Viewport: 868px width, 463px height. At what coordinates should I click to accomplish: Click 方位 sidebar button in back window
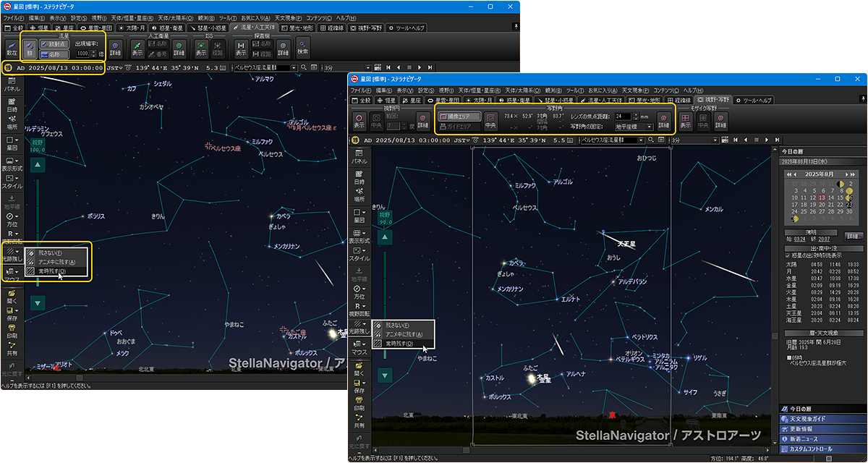click(x=11, y=221)
